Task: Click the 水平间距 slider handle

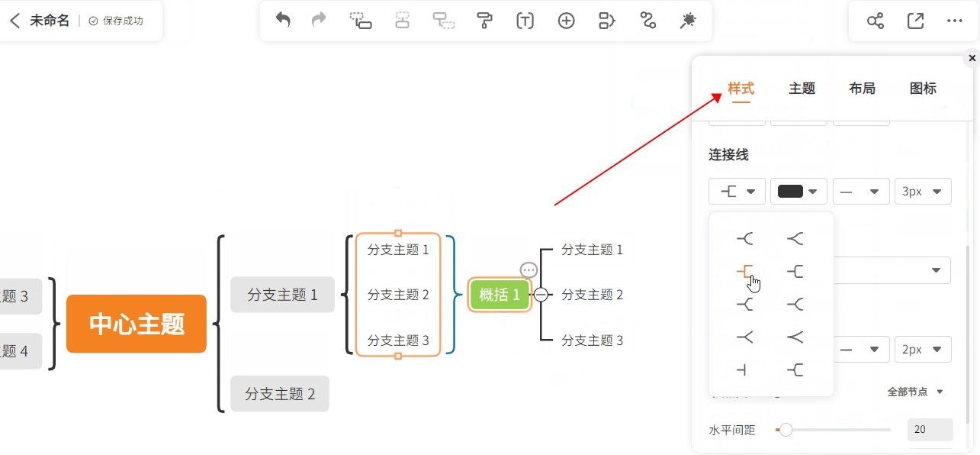Action: pyautogui.click(x=786, y=430)
